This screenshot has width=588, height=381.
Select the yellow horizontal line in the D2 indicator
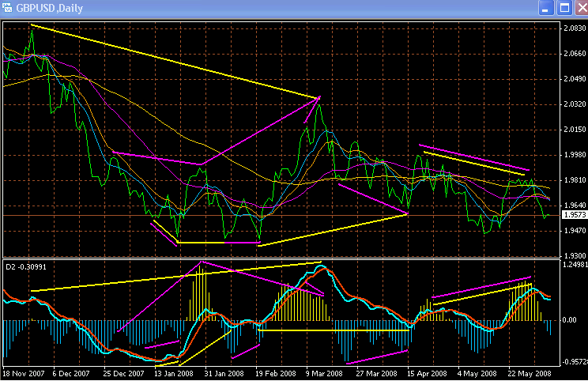(334, 330)
